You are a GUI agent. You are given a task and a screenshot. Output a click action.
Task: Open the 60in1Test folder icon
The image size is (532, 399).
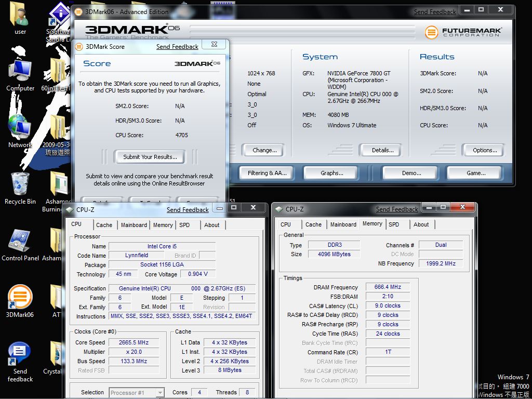point(57,75)
